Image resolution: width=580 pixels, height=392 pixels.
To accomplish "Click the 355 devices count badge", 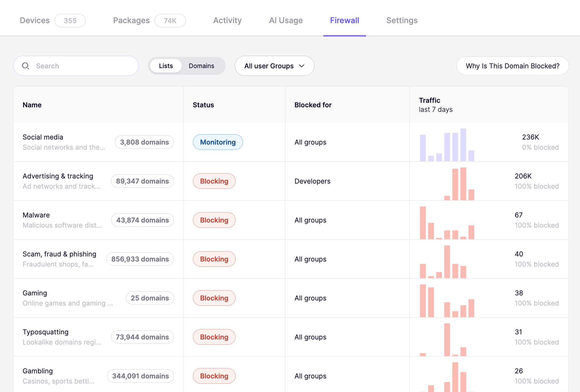I will click(x=70, y=21).
